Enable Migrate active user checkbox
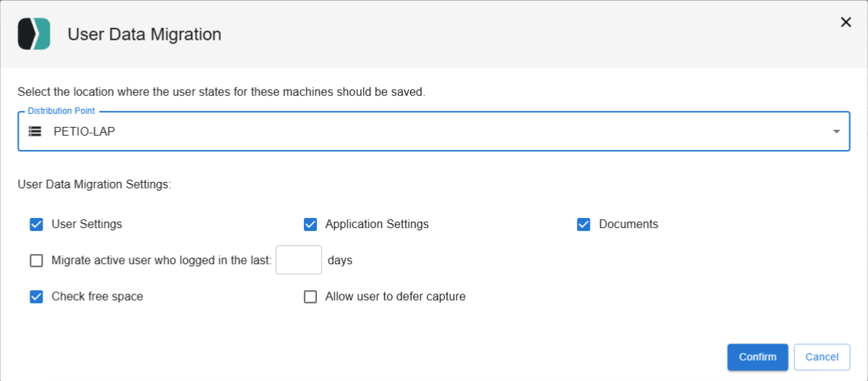 click(x=37, y=260)
